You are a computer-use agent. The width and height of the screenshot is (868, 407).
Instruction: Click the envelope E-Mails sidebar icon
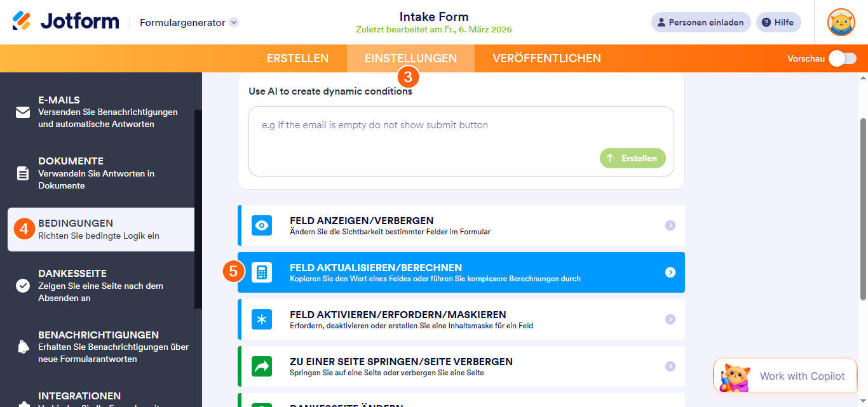(23, 112)
